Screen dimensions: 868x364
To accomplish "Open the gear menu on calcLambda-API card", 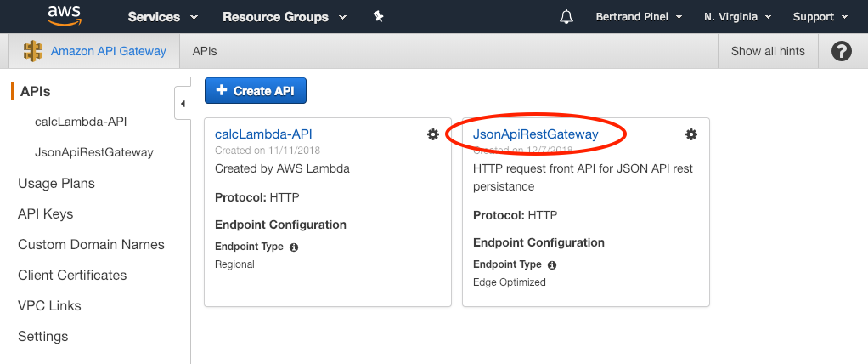I will 433,134.
